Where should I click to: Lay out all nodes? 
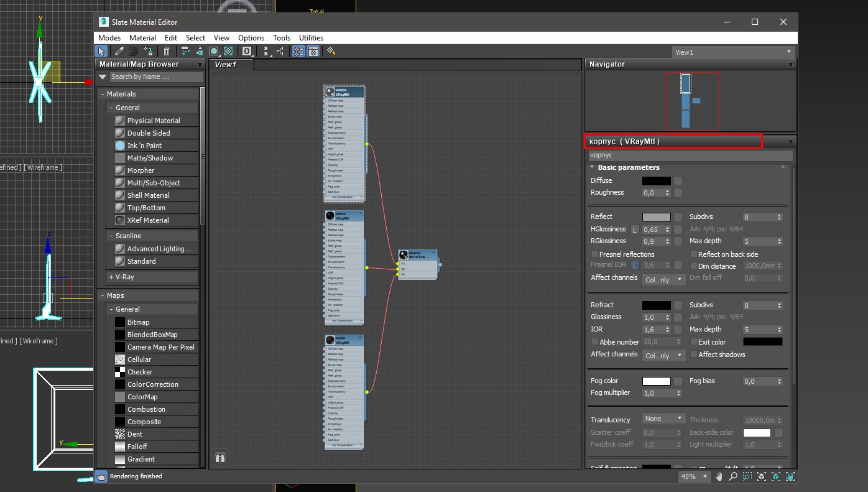[x=266, y=52]
